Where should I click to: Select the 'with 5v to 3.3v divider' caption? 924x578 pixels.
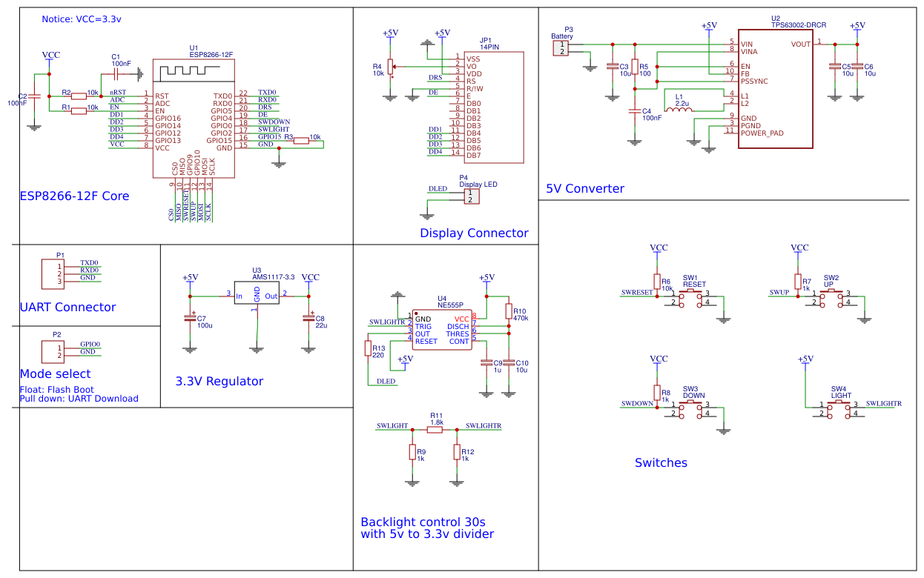(x=427, y=534)
